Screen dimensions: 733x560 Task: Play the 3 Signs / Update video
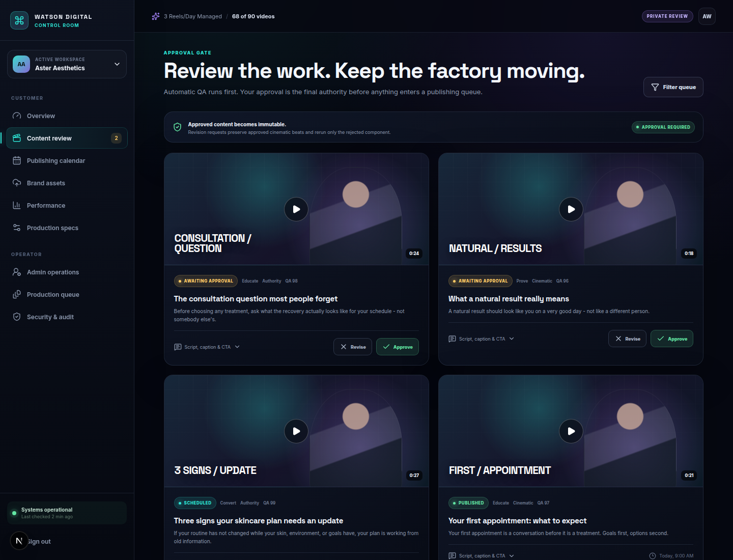(296, 431)
